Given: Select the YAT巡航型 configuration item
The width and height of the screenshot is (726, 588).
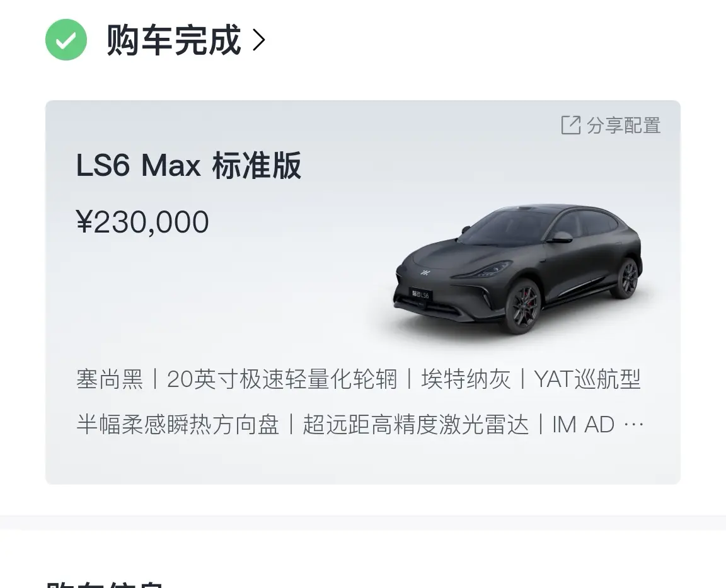Looking at the screenshot, I should tap(587, 379).
